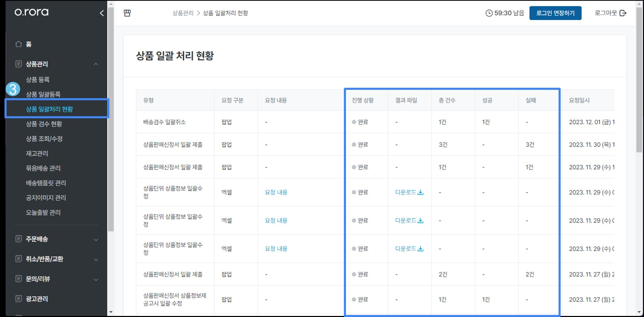Click the 로그인 연장하기 button
The image size is (644, 317).
[555, 13]
